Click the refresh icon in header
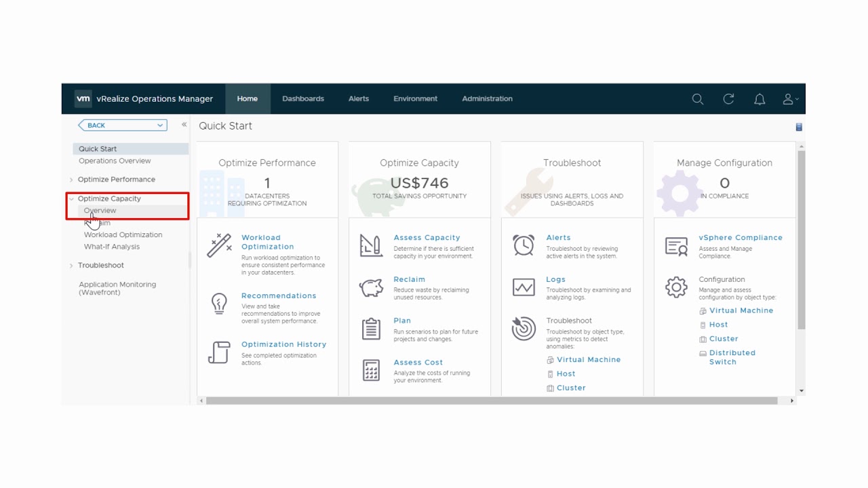This screenshot has height=488, width=868. coord(728,99)
